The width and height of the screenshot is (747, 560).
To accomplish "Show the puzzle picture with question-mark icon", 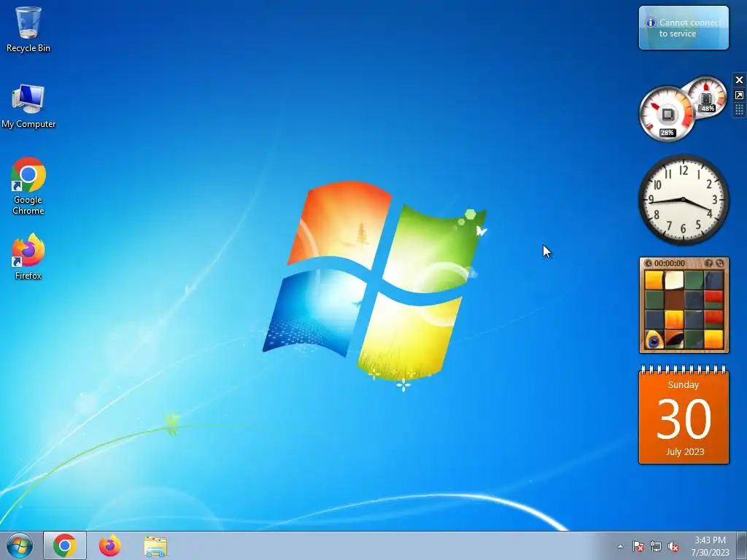I will pyautogui.click(x=709, y=263).
